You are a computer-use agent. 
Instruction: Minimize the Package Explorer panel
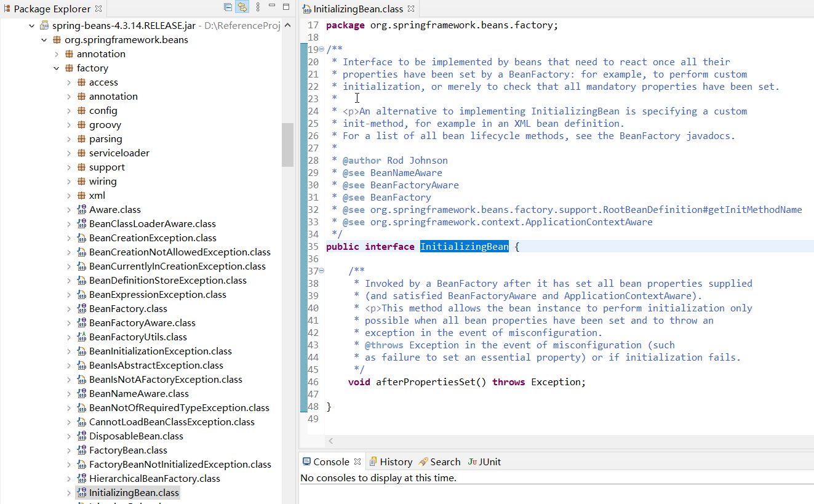(x=272, y=7)
